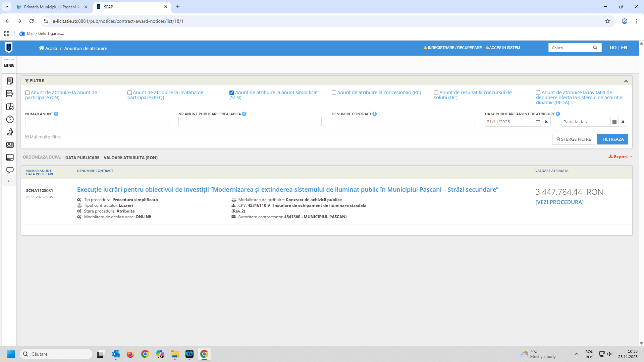Click the search magnifier icon in Cauta box
Screen dimensions: 644x362
[595, 48]
